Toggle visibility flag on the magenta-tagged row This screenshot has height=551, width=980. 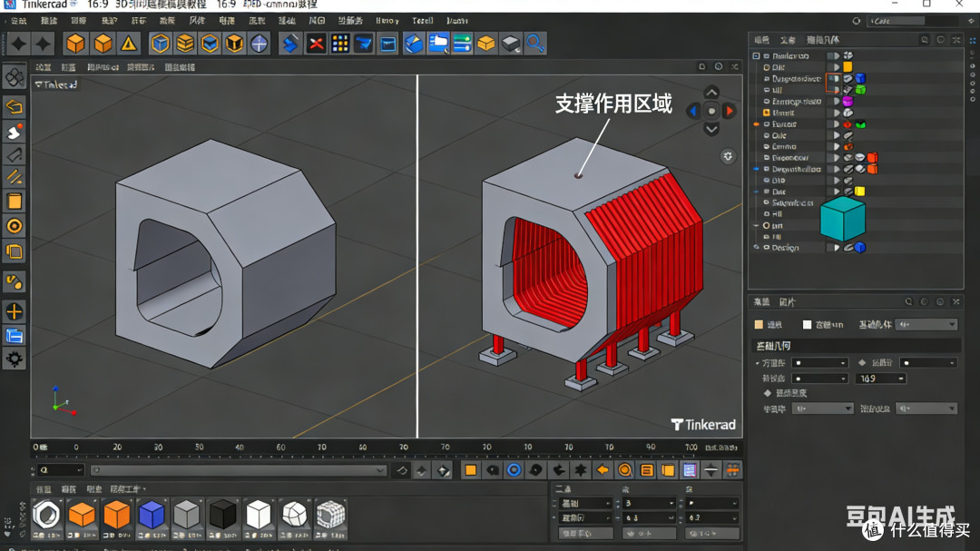click(x=836, y=102)
